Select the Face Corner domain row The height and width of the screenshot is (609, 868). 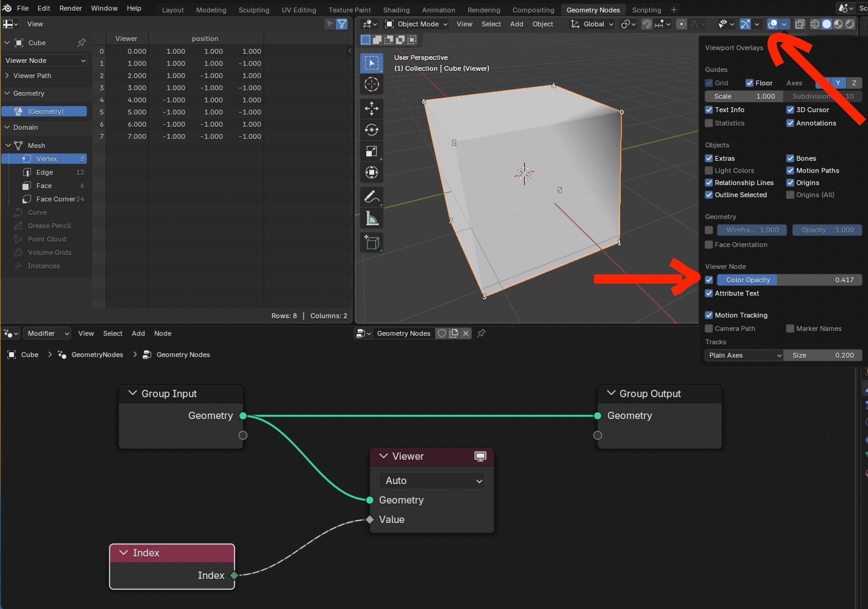point(45,199)
